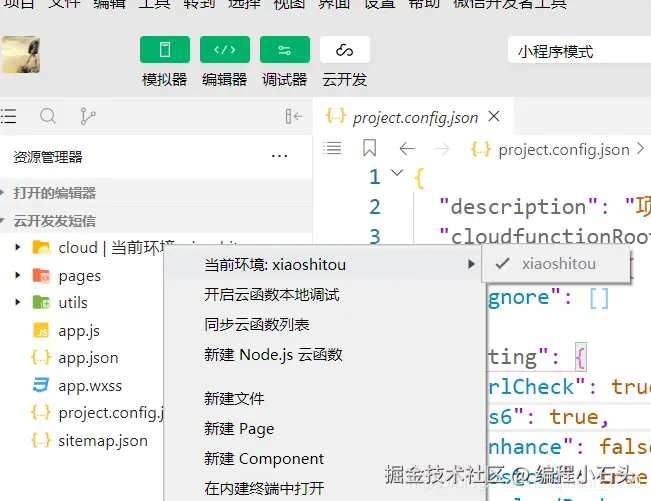Open the explorer list icon in sidebar
651x501 pixels.
[x=8, y=116]
